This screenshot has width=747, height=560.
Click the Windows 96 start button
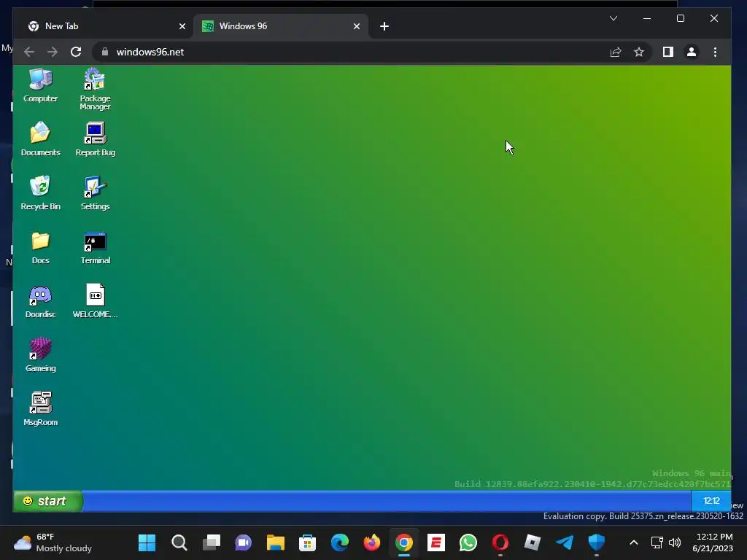(x=47, y=501)
